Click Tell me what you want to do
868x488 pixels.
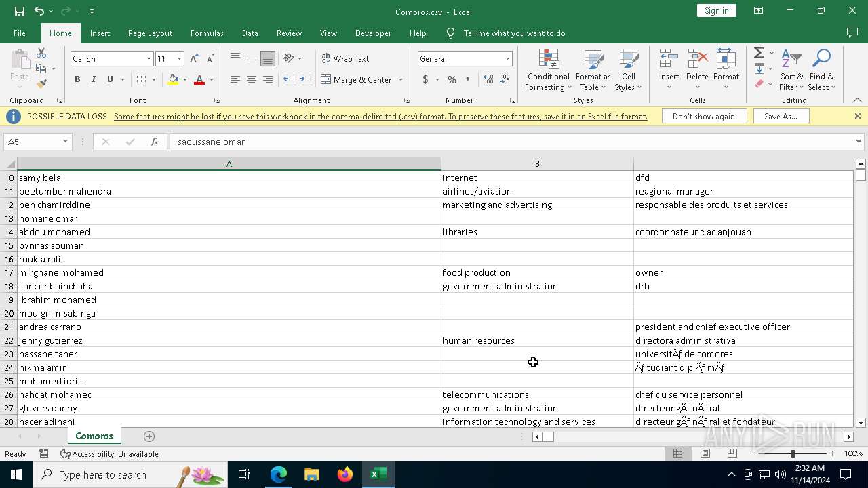[514, 33]
